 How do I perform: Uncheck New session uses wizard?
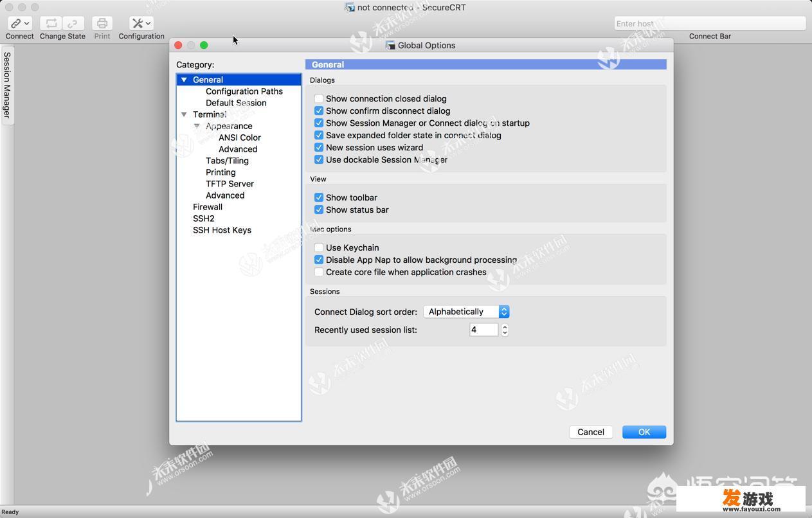click(319, 147)
